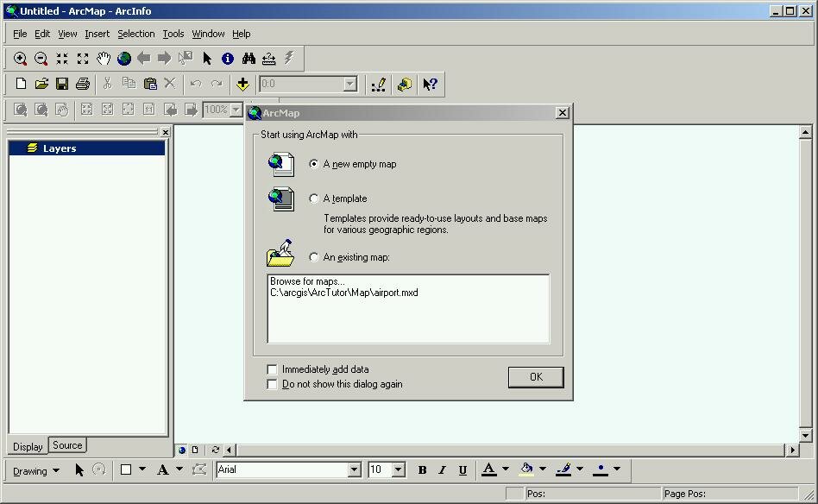Paste from clipboard icon
This screenshot has height=504, width=818.
(x=150, y=84)
